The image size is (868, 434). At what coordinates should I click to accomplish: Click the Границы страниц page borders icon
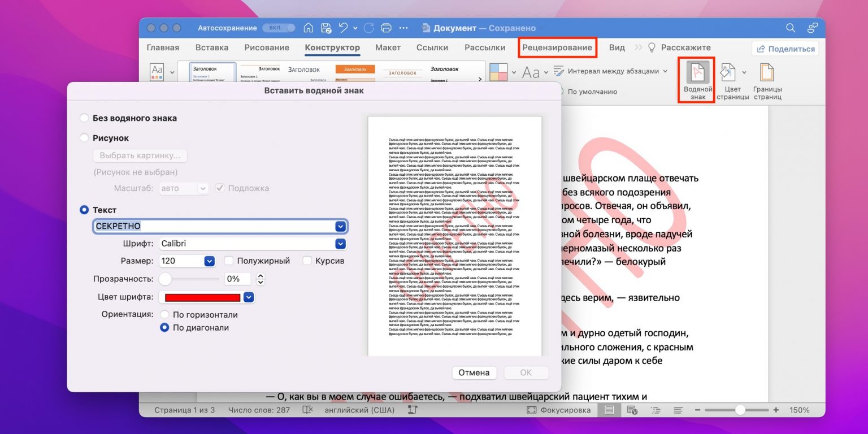point(767,73)
